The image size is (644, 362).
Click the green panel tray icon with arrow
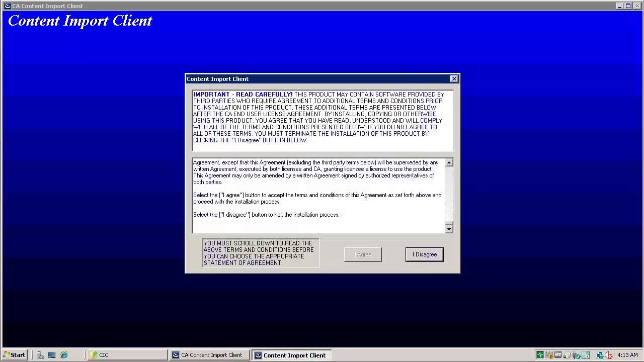coord(586,355)
